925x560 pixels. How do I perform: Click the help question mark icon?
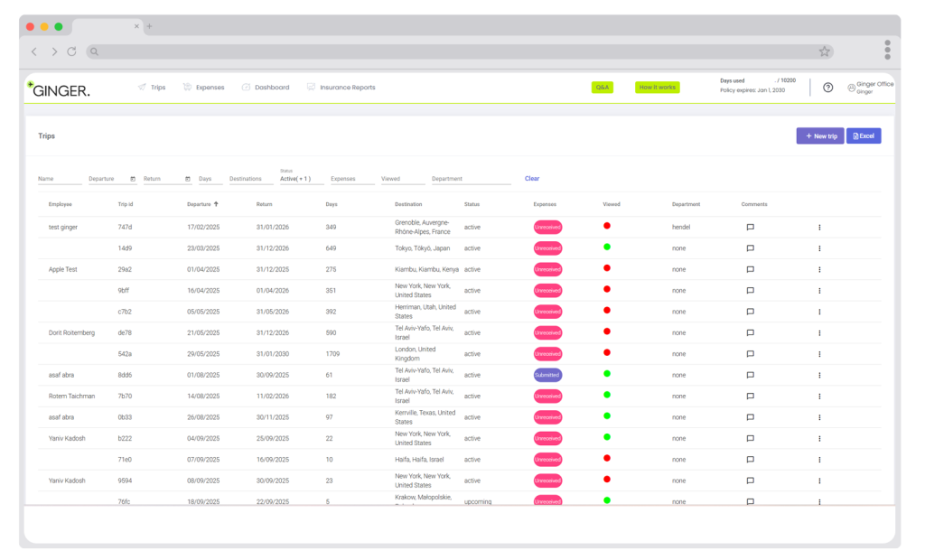(x=827, y=88)
